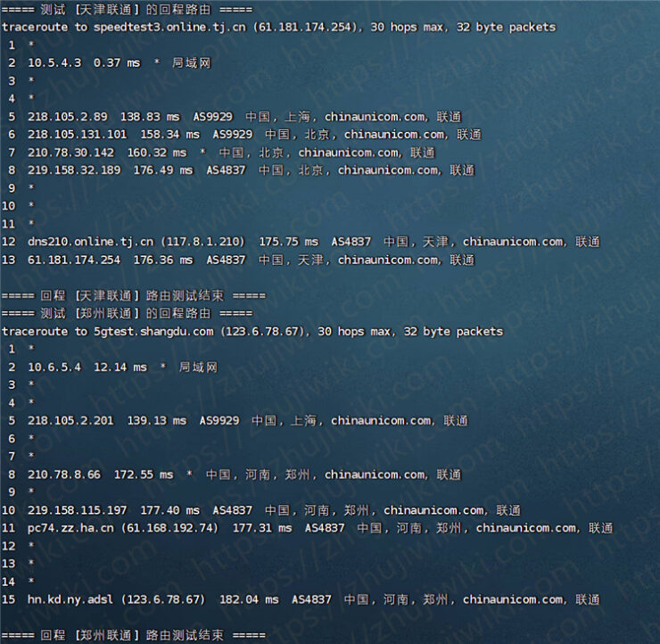Click 郑州 on the 210.78.8.66 line
660x644 pixels.
click(x=298, y=475)
